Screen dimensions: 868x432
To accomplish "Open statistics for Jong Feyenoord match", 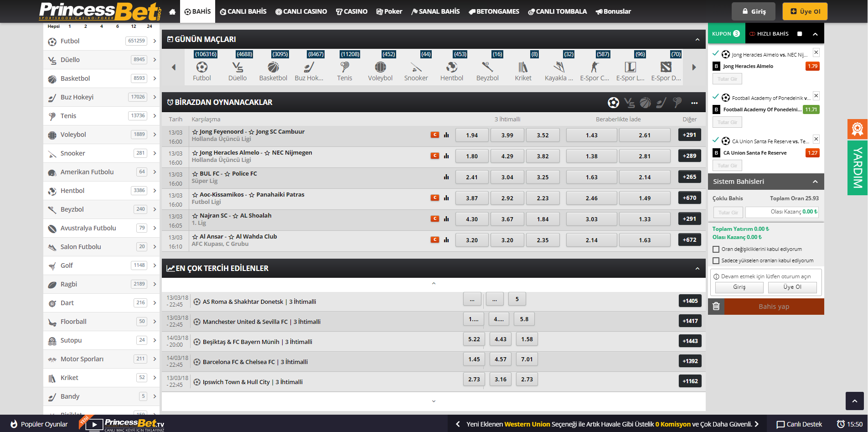I will (x=446, y=135).
